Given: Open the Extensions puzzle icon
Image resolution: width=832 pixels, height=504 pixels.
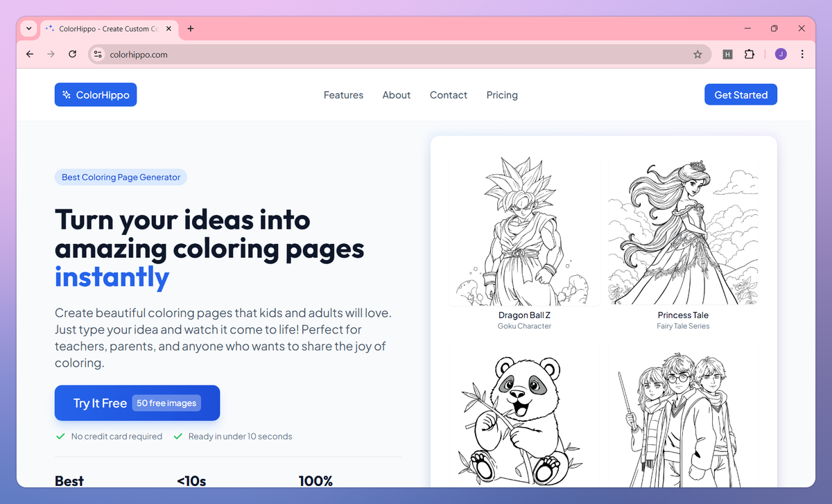Looking at the screenshot, I should pos(749,54).
